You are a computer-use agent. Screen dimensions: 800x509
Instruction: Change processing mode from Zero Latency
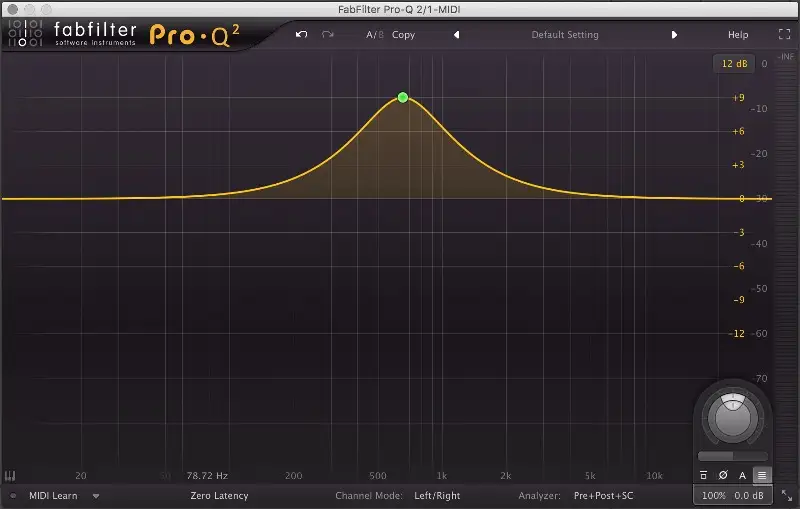click(219, 495)
